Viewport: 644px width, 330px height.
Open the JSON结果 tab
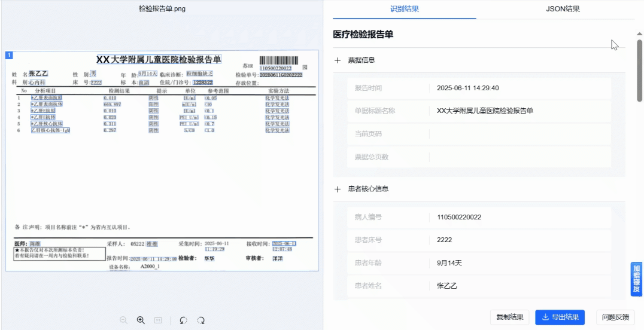[x=563, y=8]
